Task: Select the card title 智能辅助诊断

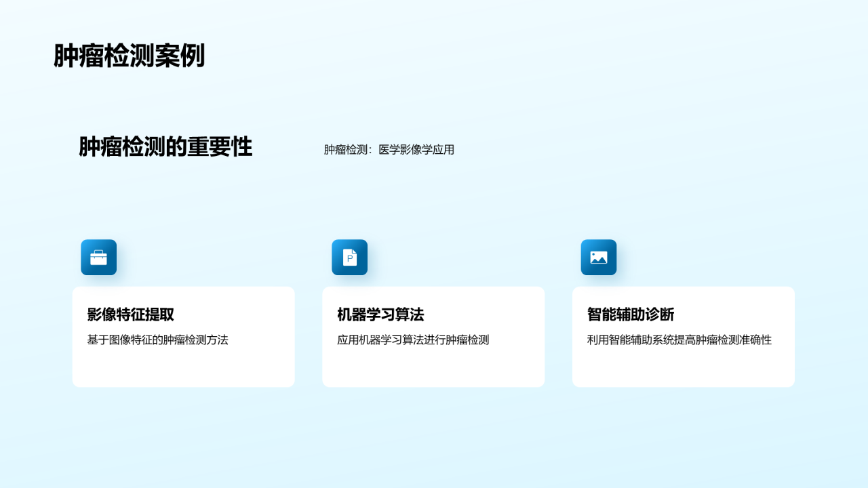Action: 631,314
